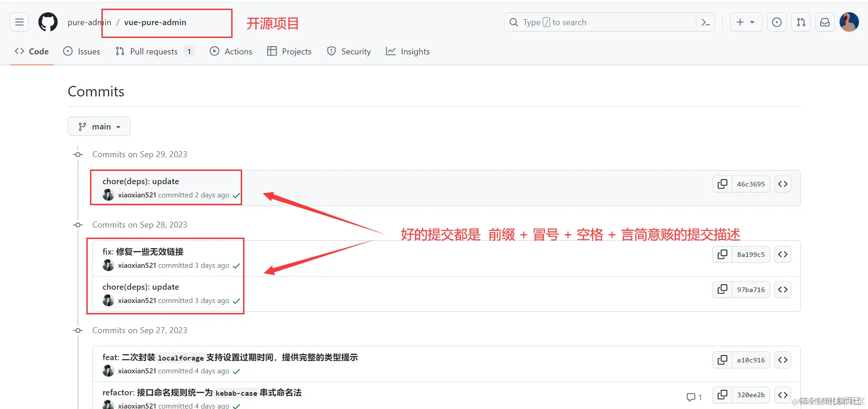Viewport: 868px width, 409px height.
Task: Open the create new plus dropdown
Action: coord(746,22)
